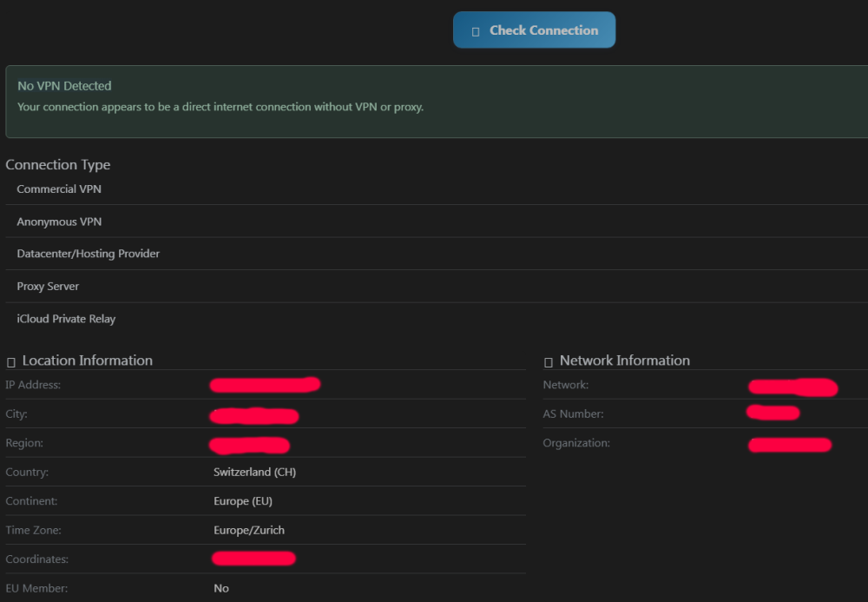The image size is (868, 602).
Task: Click the redacted Network value
Action: tap(792, 387)
